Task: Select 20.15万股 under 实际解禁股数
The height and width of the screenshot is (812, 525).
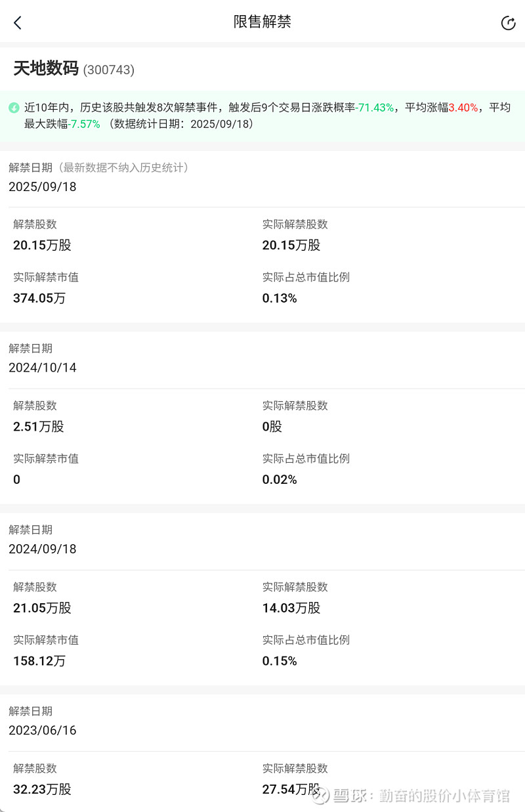Action: click(291, 246)
